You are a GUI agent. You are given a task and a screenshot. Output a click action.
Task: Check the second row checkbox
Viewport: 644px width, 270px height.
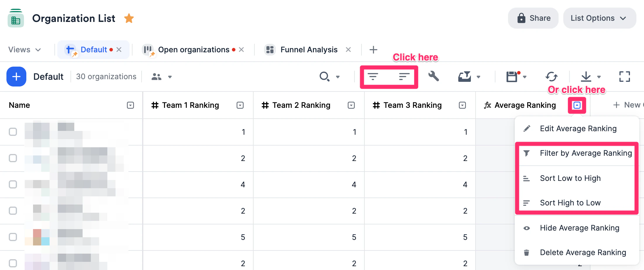(x=13, y=158)
